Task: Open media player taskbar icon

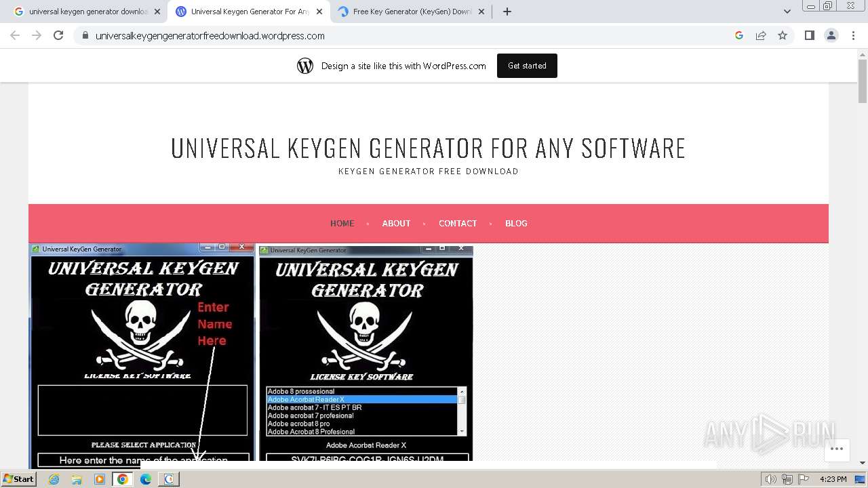Action: pos(100,479)
